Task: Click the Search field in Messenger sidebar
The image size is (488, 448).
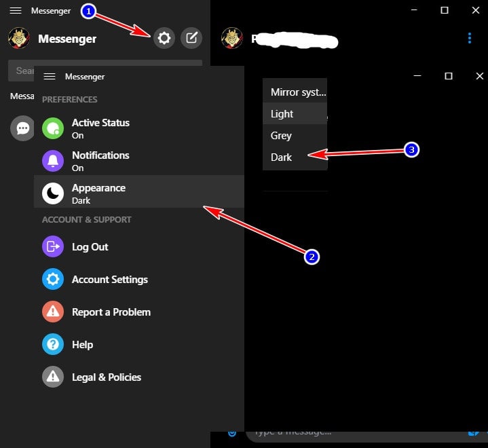Action: 105,71
